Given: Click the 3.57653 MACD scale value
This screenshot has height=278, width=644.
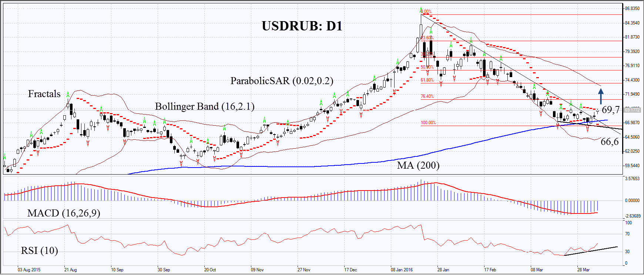Looking at the screenshot, I should point(632,179).
